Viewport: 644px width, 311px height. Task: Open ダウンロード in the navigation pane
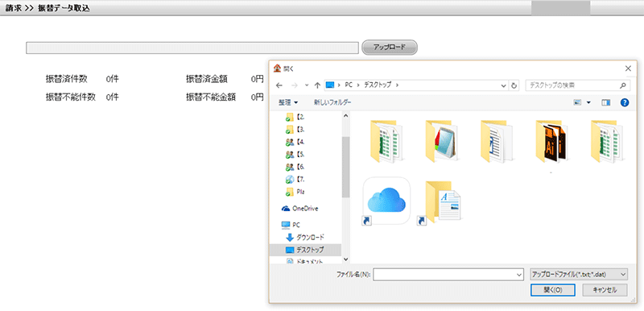pyautogui.click(x=305, y=237)
